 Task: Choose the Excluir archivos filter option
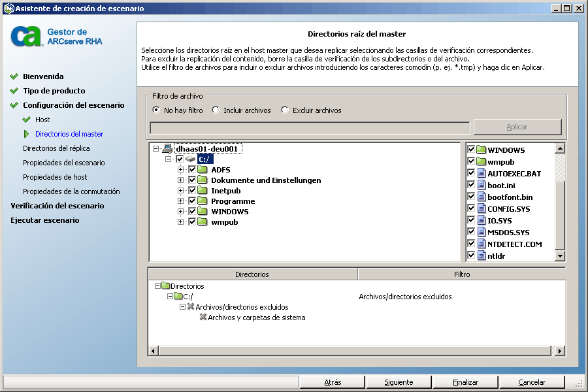click(285, 110)
